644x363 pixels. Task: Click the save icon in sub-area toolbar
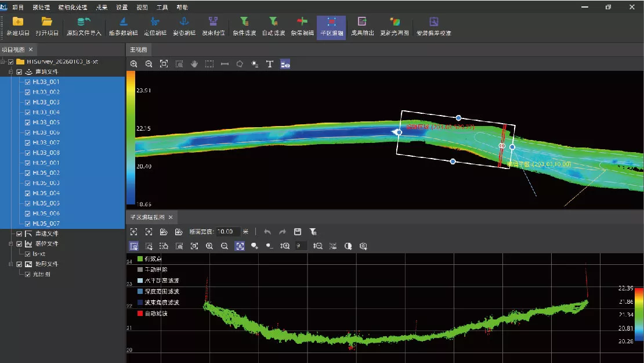[x=298, y=232]
